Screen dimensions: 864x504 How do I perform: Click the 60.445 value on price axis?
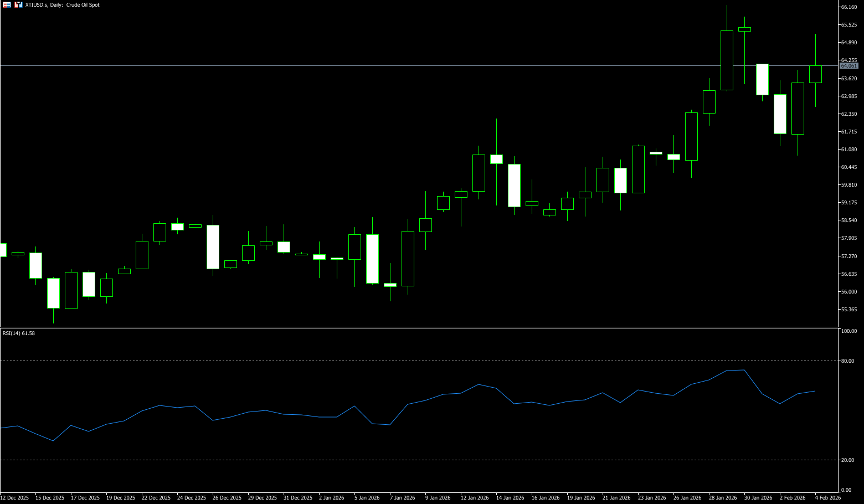coord(848,167)
